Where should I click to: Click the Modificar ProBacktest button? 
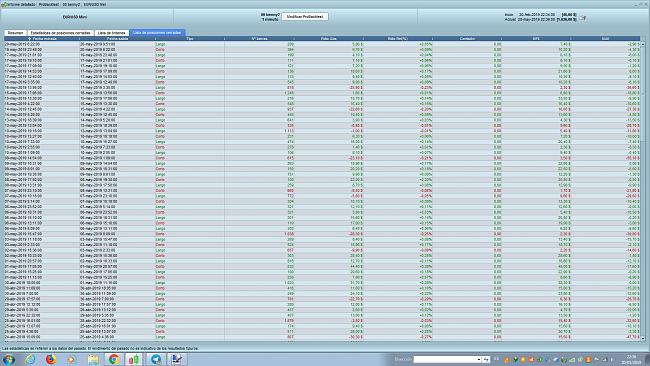(x=305, y=17)
